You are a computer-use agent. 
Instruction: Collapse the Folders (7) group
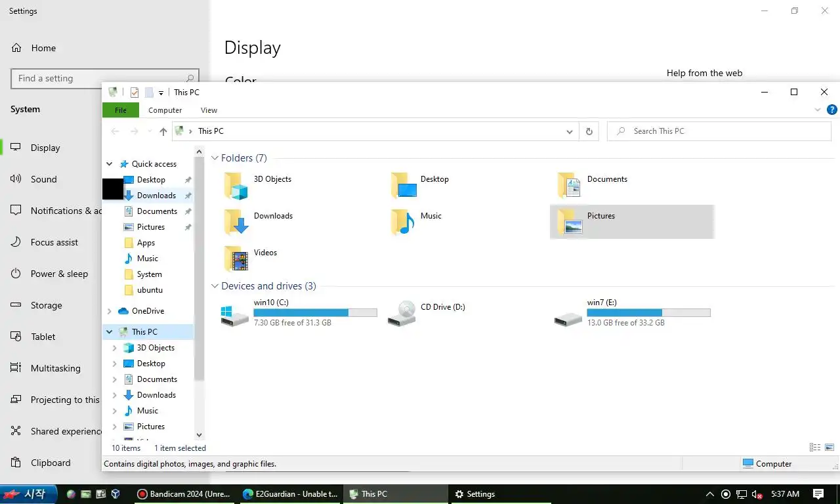(215, 158)
